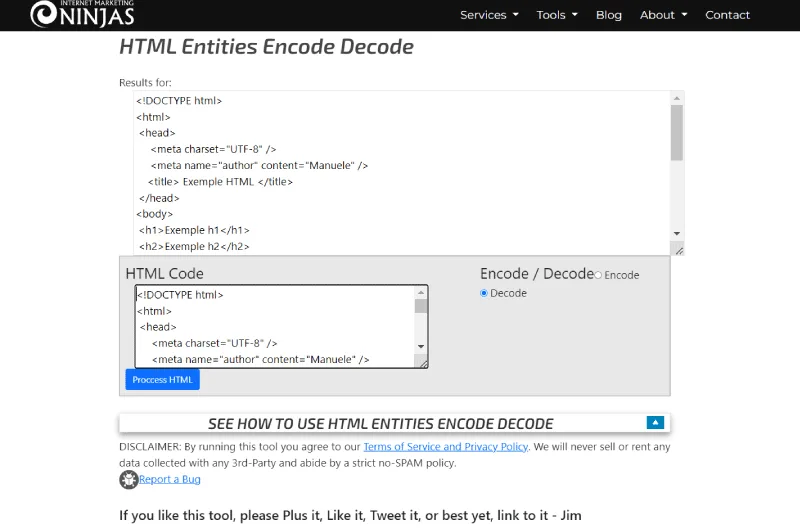Select the Encode radio button
Screen dimensions: 800x530
pyautogui.click(x=599, y=275)
